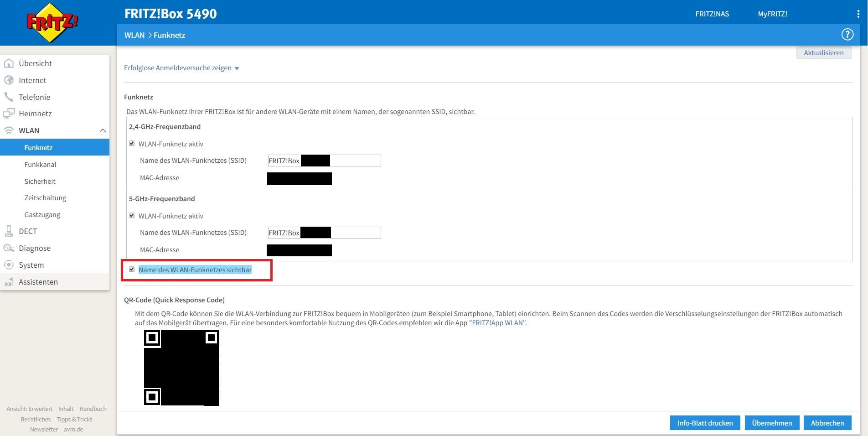Click Info-Blatt drucken button
The height and width of the screenshot is (436, 868).
(705, 423)
